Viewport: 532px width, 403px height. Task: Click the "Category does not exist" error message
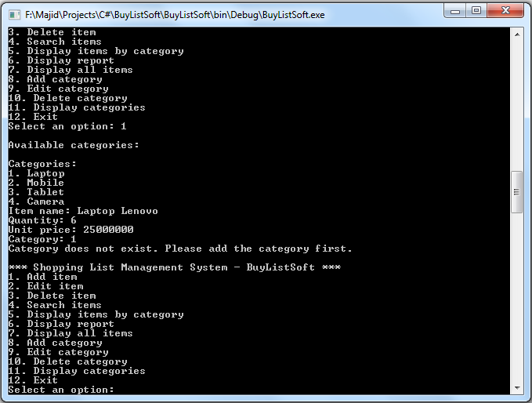coord(180,249)
